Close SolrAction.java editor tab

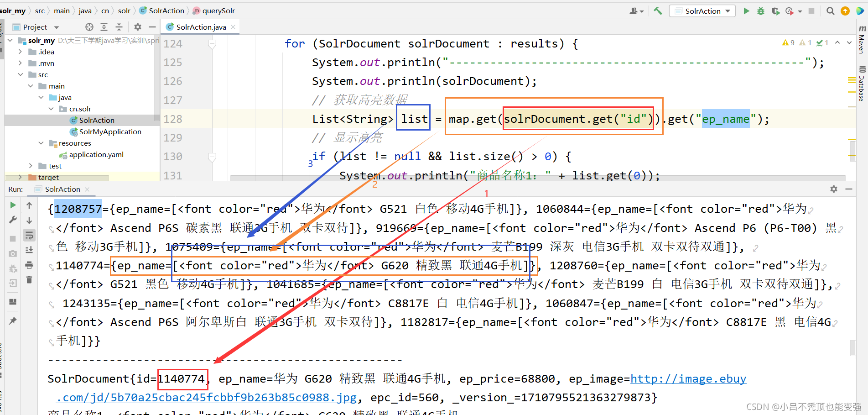233,27
